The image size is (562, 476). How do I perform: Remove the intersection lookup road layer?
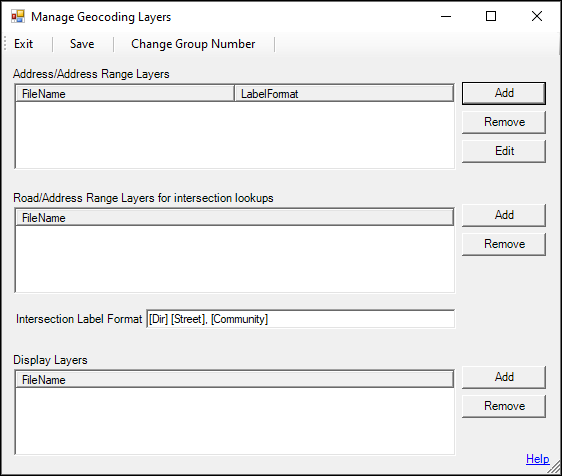[x=504, y=244]
